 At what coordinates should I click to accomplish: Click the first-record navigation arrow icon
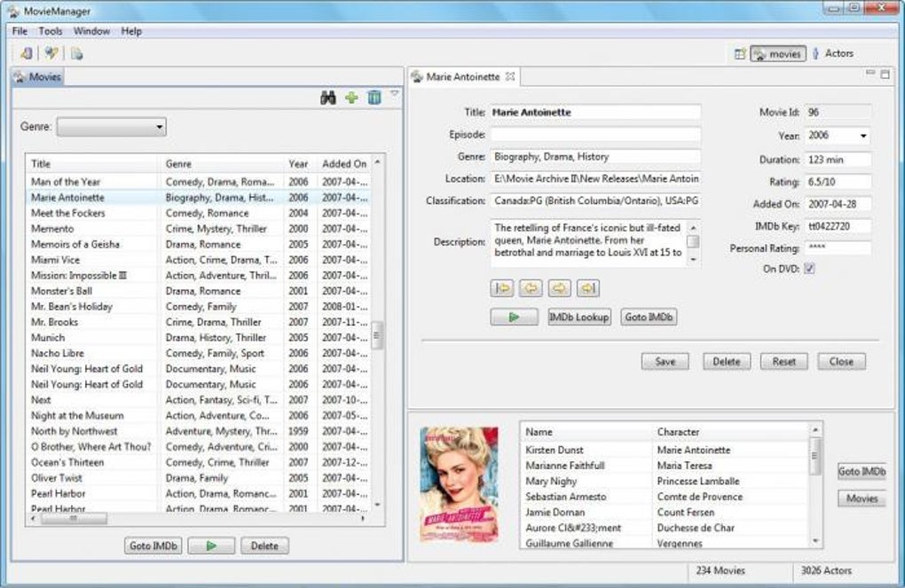point(502,286)
